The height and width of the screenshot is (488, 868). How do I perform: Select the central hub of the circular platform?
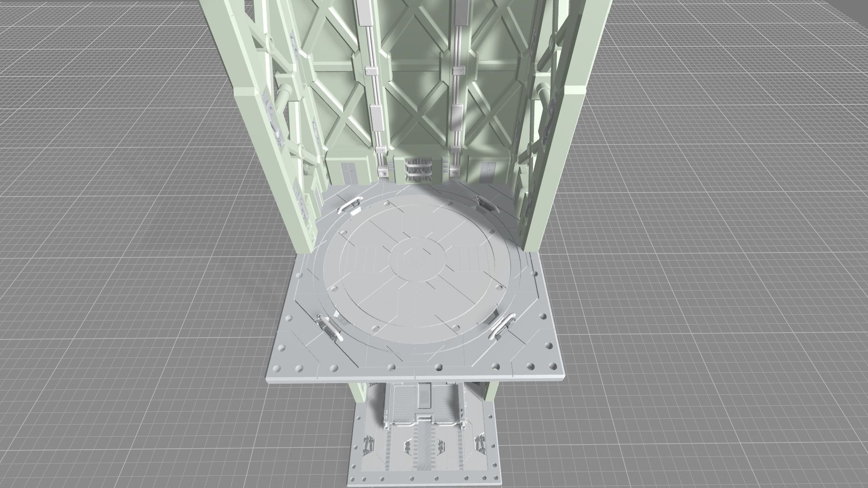pos(419,259)
